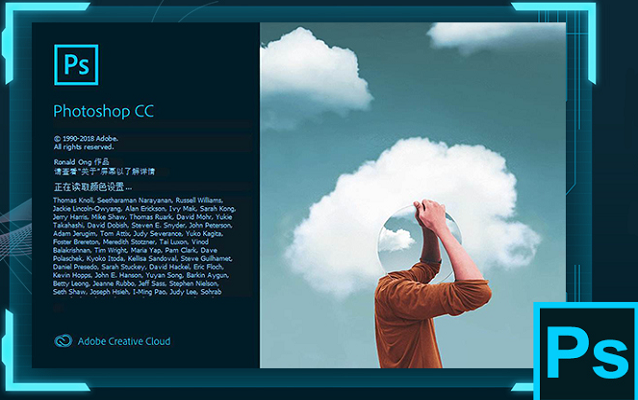This screenshot has width=638, height=400.
Task: Click the name Russell Williams in the credits
Action: 206,199
